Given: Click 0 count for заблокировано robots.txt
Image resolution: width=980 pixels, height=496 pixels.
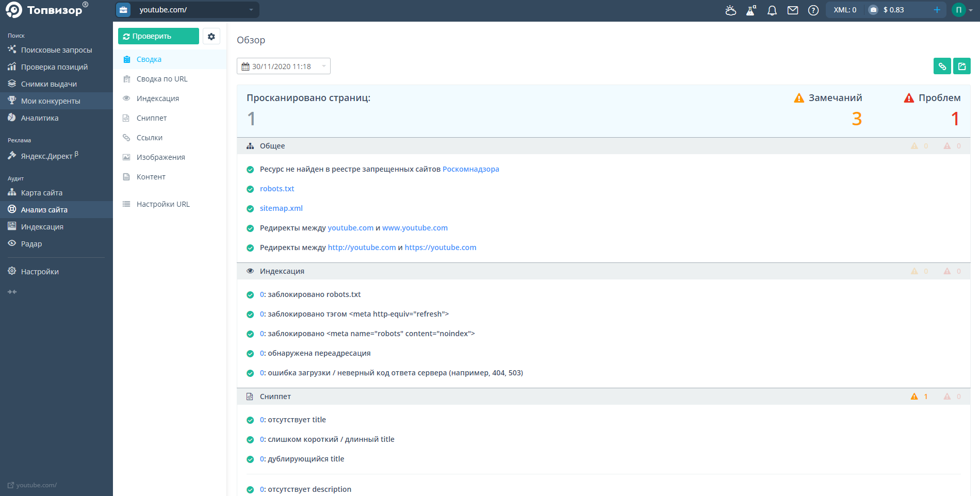Looking at the screenshot, I should 262,294.
